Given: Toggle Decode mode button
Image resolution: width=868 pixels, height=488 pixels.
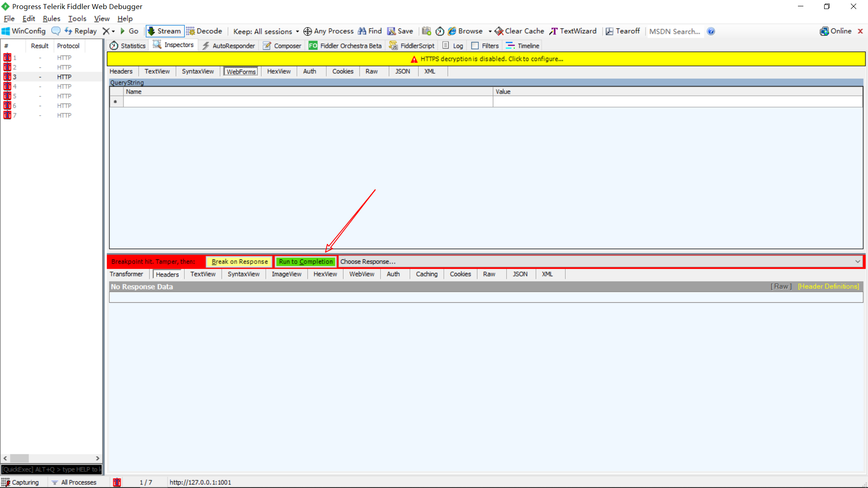Looking at the screenshot, I should pos(204,31).
